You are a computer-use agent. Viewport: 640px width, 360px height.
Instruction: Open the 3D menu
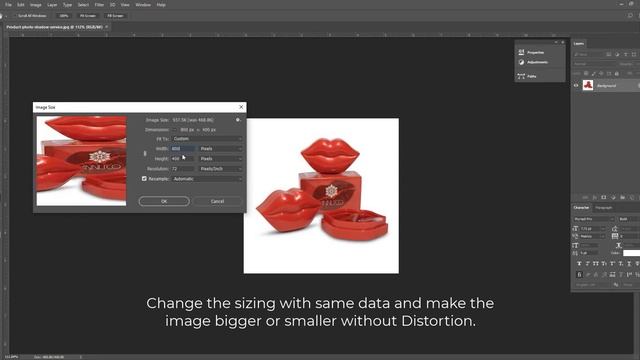tap(112, 5)
